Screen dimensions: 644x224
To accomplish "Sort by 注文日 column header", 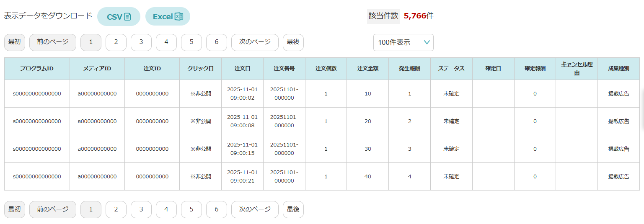I will pyautogui.click(x=242, y=69).
